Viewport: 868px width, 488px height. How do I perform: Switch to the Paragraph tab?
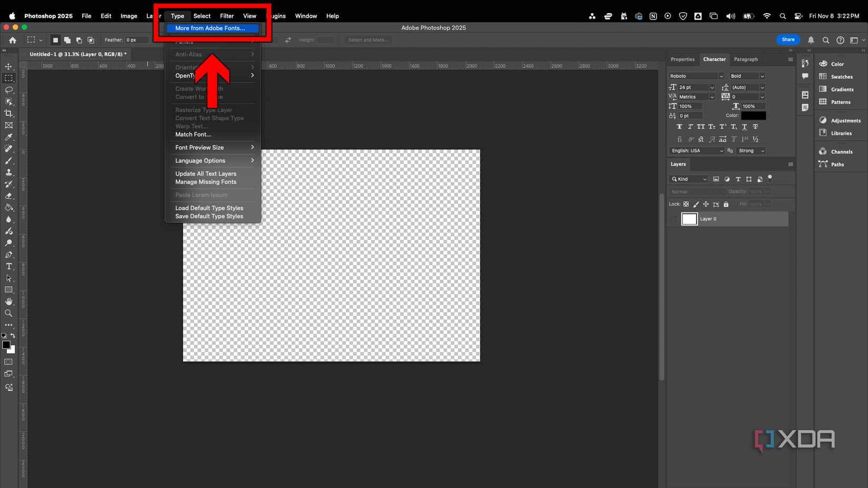[x=745, y=59]
